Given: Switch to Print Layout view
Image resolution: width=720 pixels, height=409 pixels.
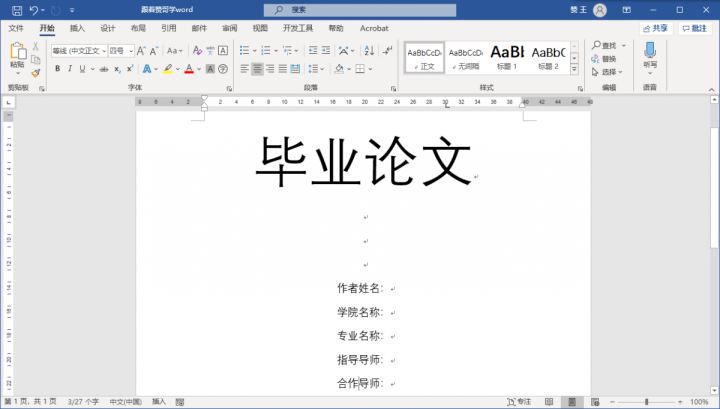Looking at the screenshot, I should pos(572,402).
